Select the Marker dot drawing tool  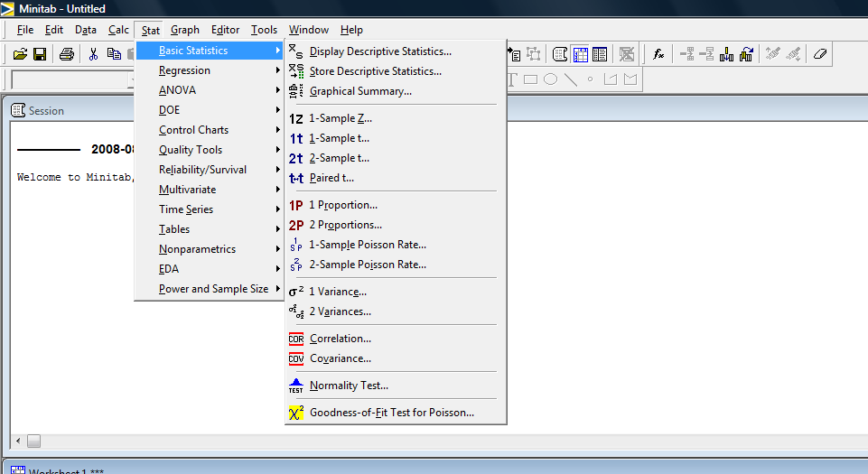point(590,79)
